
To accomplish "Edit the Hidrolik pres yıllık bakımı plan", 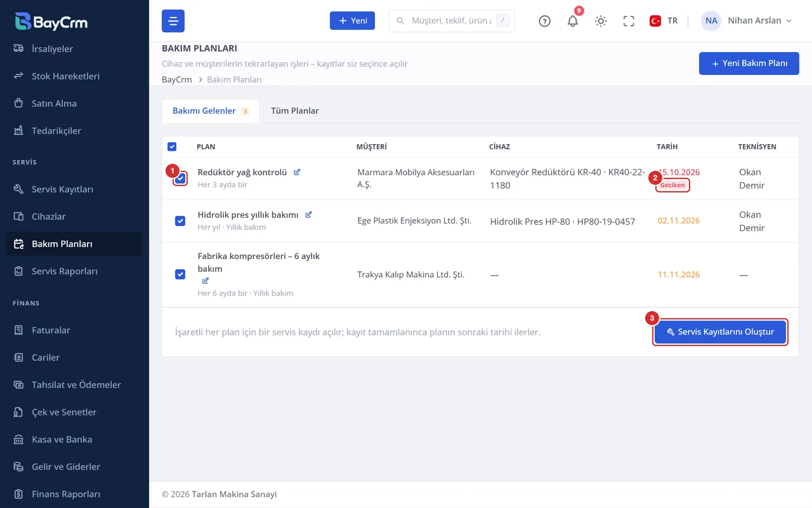I will pos(308,215).
